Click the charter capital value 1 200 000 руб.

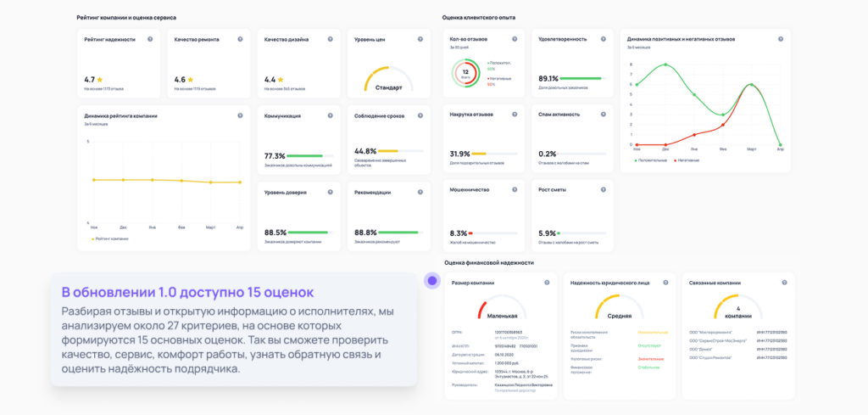[x=509, y=362]
